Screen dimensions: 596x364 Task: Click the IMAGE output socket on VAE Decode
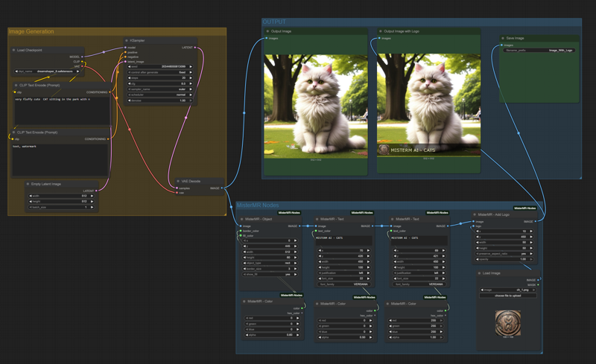tap(222, 188)
